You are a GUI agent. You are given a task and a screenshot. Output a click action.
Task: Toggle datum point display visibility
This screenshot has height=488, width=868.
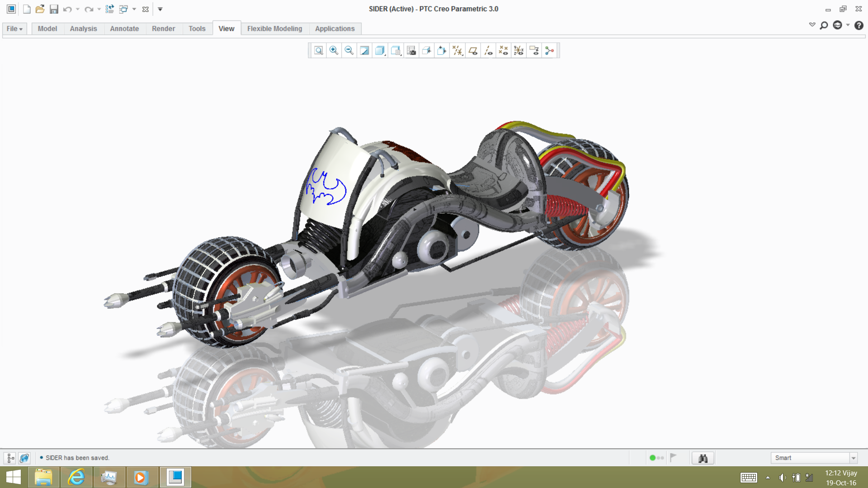[503, 51]
